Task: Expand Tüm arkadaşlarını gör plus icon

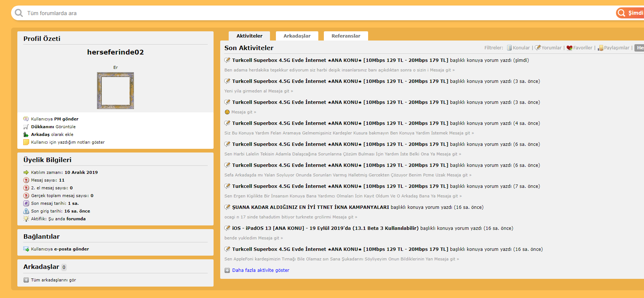Action: [x=26, y=280]
